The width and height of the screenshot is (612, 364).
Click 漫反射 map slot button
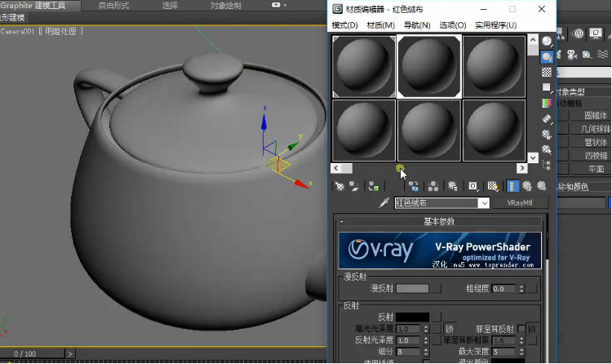pyautogui.click(x=437, y=289)
